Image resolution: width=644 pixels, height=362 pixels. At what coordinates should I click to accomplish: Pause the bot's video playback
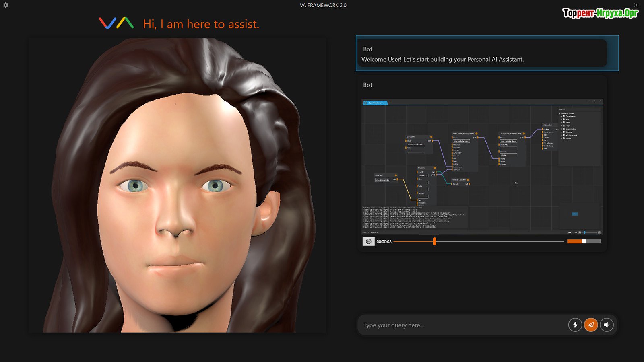point(368,241)
